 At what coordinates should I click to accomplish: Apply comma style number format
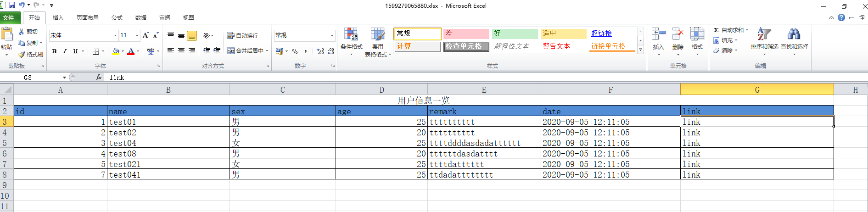(306, 51)
